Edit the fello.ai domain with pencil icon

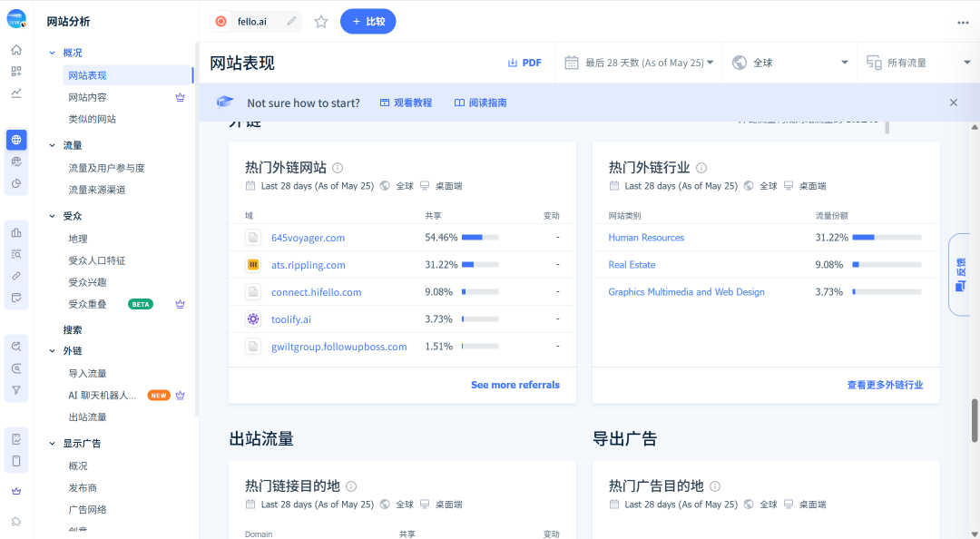tap(291, 21)
